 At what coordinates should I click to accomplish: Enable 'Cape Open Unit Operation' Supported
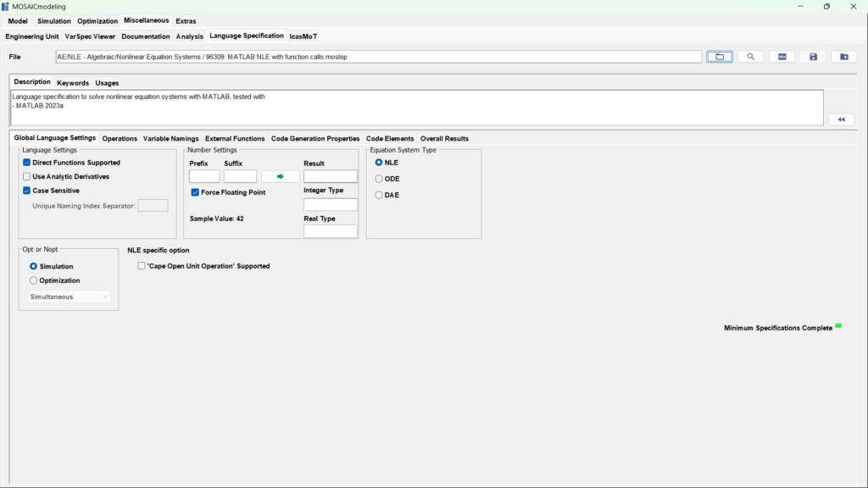142,265
